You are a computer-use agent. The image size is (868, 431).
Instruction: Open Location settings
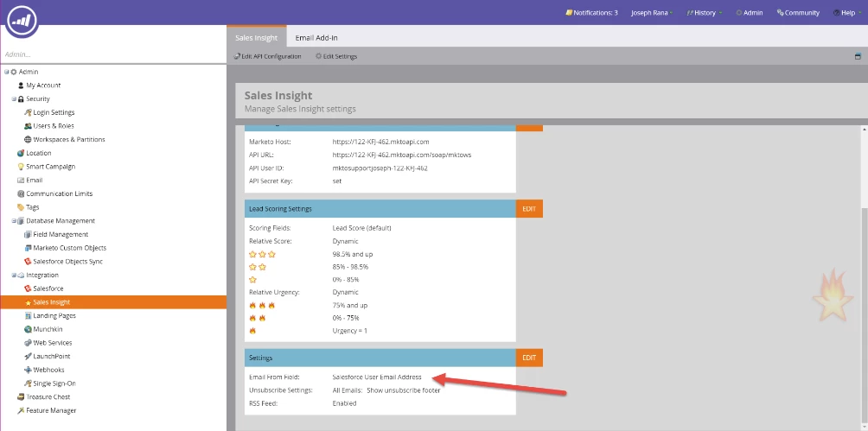point(39,153)
